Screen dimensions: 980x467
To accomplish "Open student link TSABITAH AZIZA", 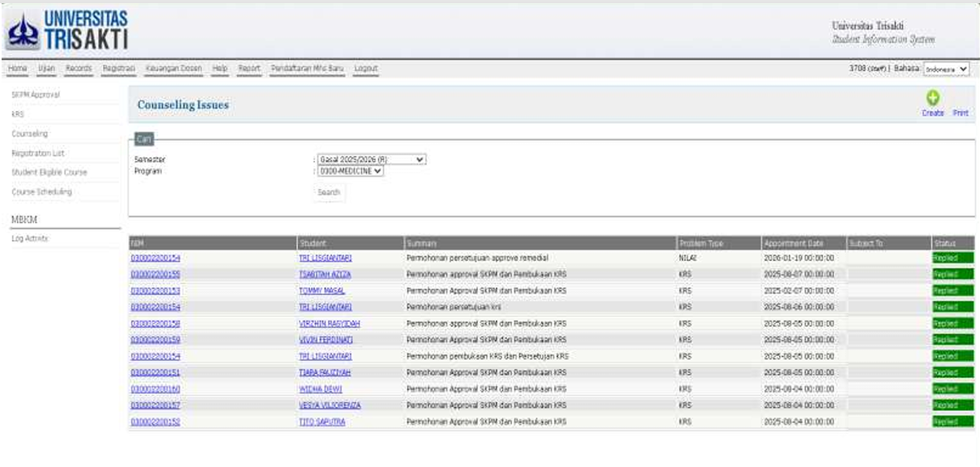I will pyautogui.click(x=325, y=275).
